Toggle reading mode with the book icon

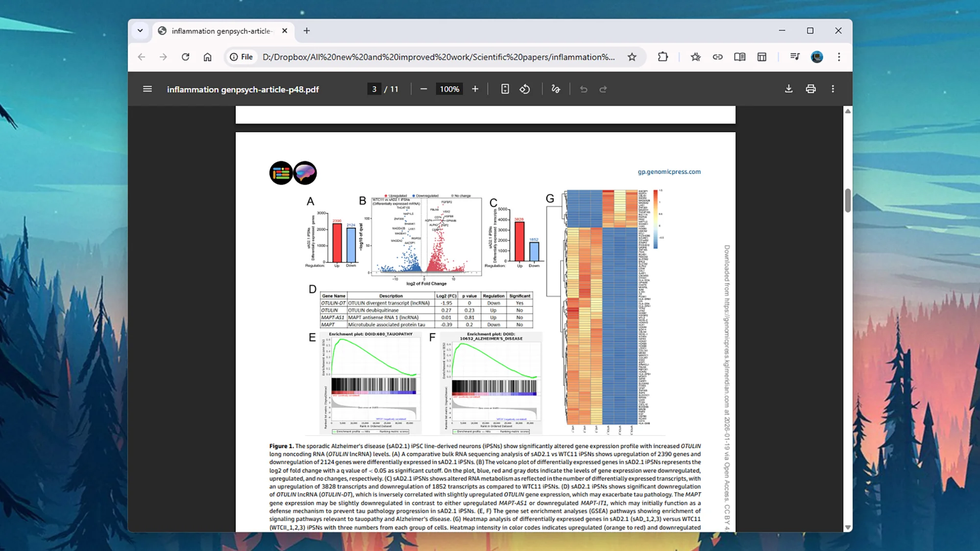739,57
